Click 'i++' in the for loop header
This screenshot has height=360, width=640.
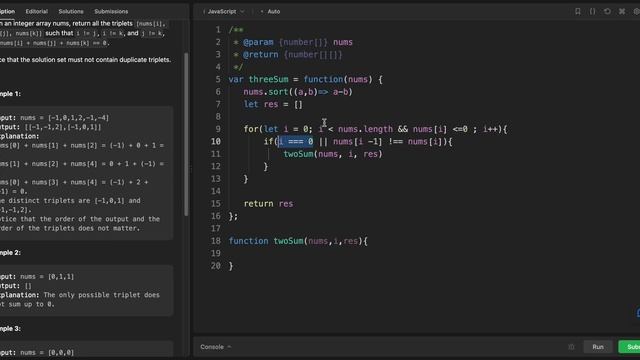tap(490, 129)
